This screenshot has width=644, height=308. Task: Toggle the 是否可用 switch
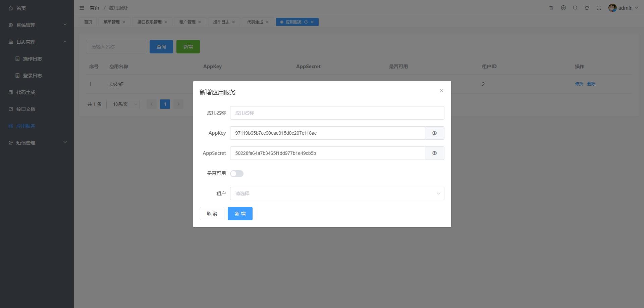tap(237, 174)
